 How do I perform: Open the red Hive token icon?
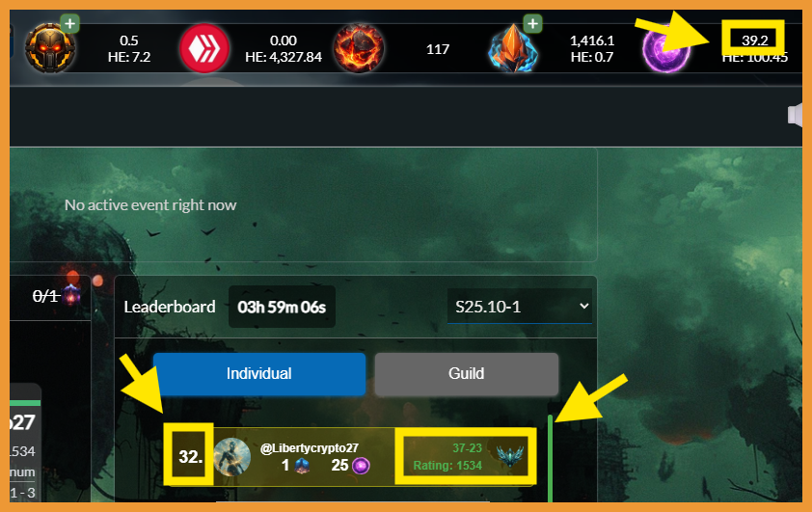click(x=204, y=48)
